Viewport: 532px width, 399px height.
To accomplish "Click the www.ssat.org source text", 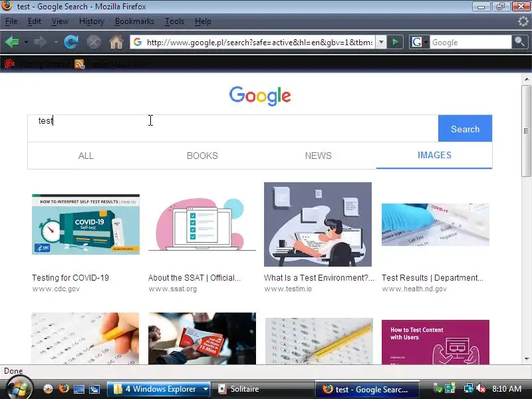I will tap(173, 289).
